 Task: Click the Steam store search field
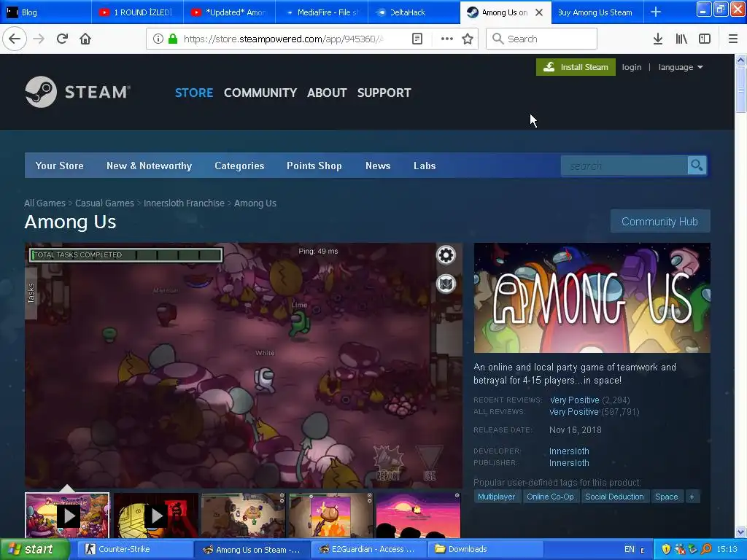coord(624,166)
